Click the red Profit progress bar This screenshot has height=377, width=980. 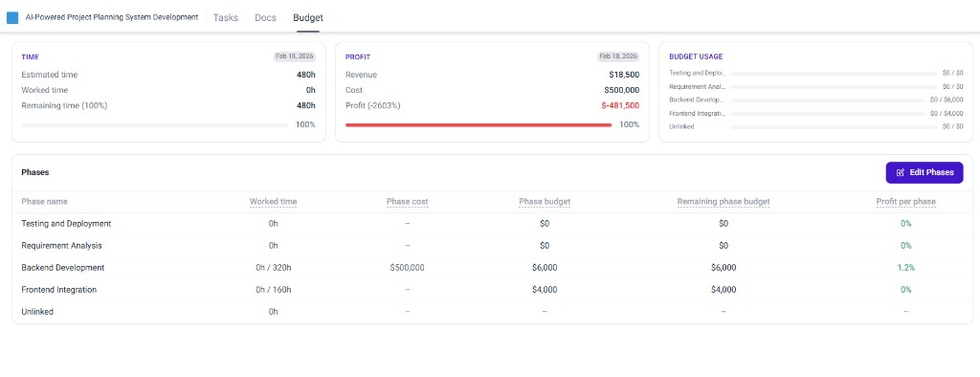pos(479,125)
